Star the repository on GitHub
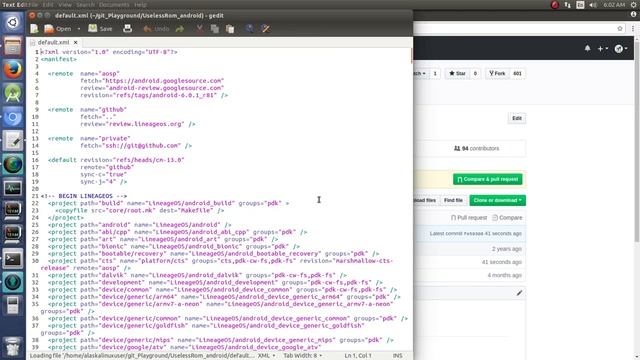Screen dimensions: 640x360 (457, 73)
